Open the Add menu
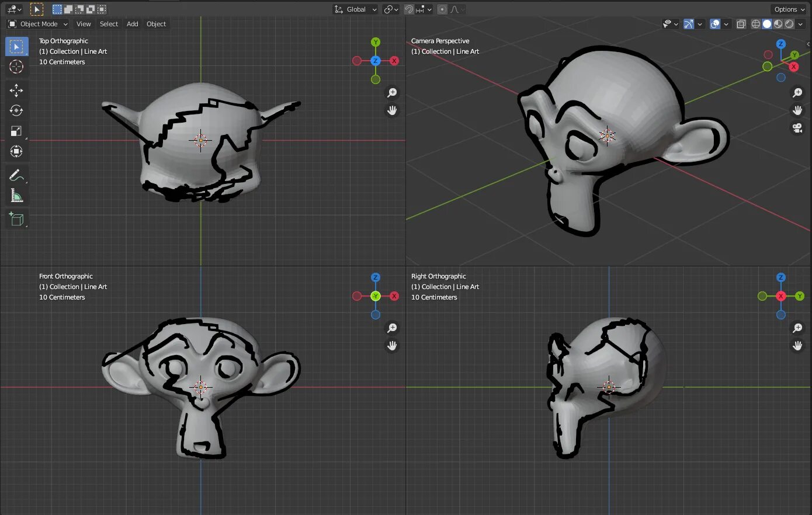 click(x=133, y=24)
